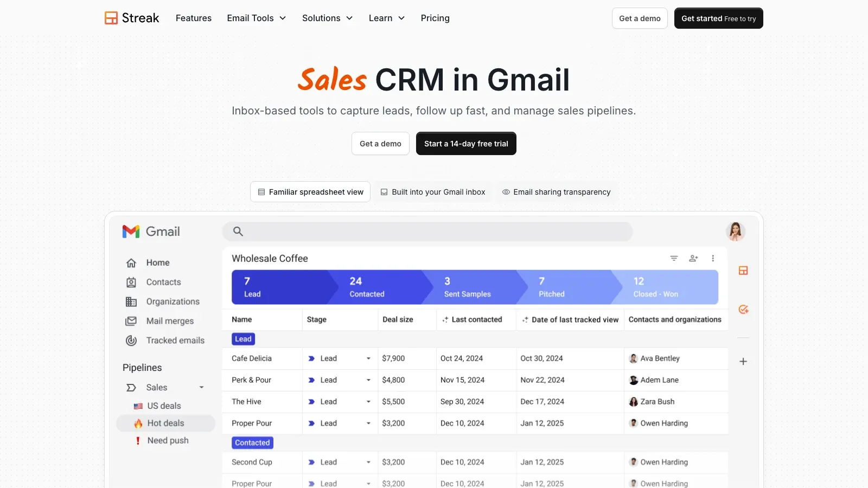Open stage dropdown for Perk & Pour
The width and height of the screenshot is (868, 488).
pos(368,380)
